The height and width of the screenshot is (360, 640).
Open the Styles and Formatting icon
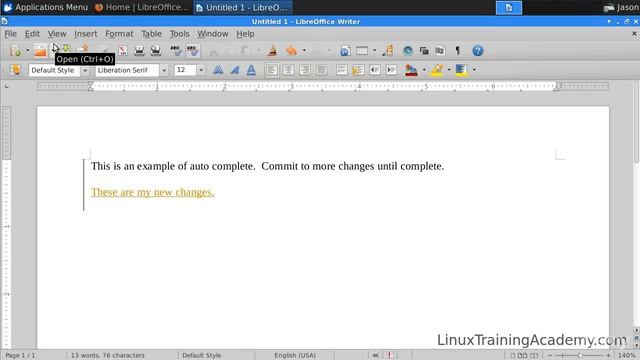[x=16, y=70]
